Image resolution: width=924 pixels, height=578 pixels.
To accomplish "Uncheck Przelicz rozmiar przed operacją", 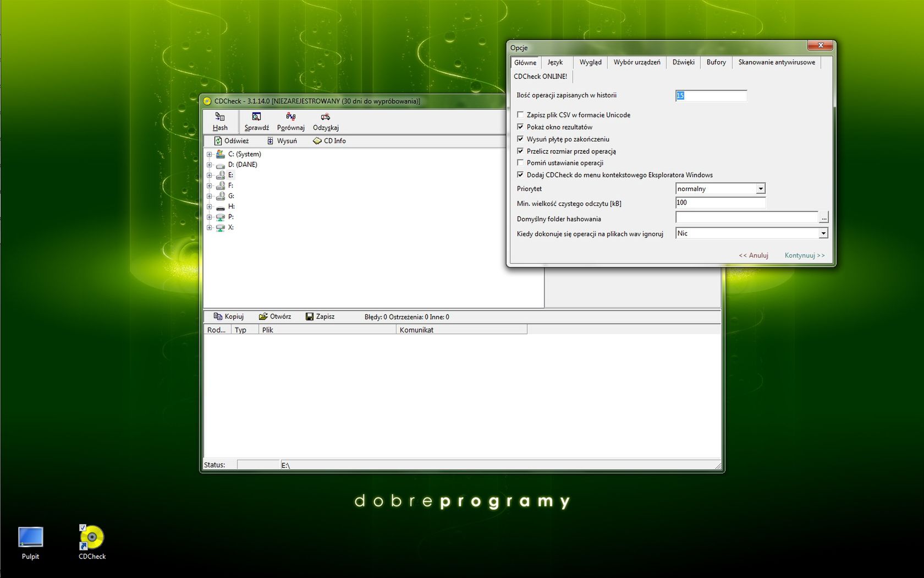I will pyautogui.click(x=520, y=151).
